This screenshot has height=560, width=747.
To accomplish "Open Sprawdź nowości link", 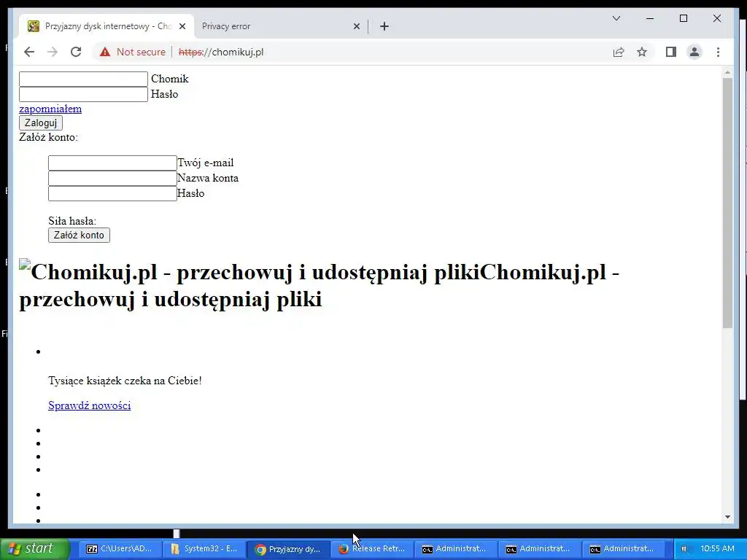I will 90,405.
